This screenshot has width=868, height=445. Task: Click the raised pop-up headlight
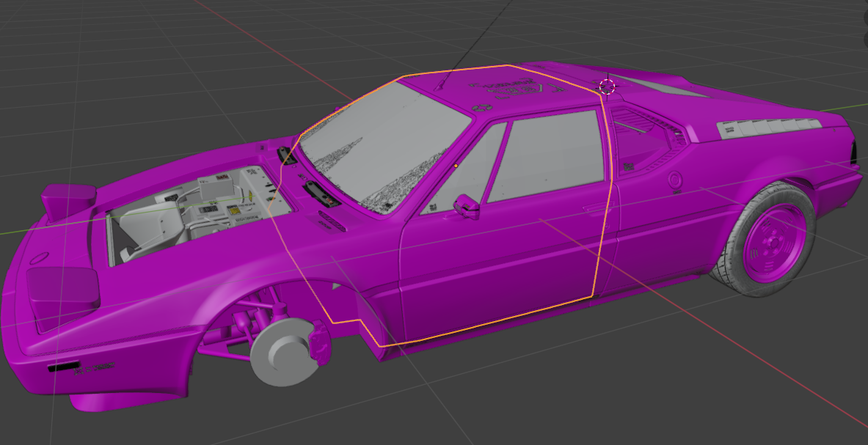pyautogui.click(x=69, y=198)
